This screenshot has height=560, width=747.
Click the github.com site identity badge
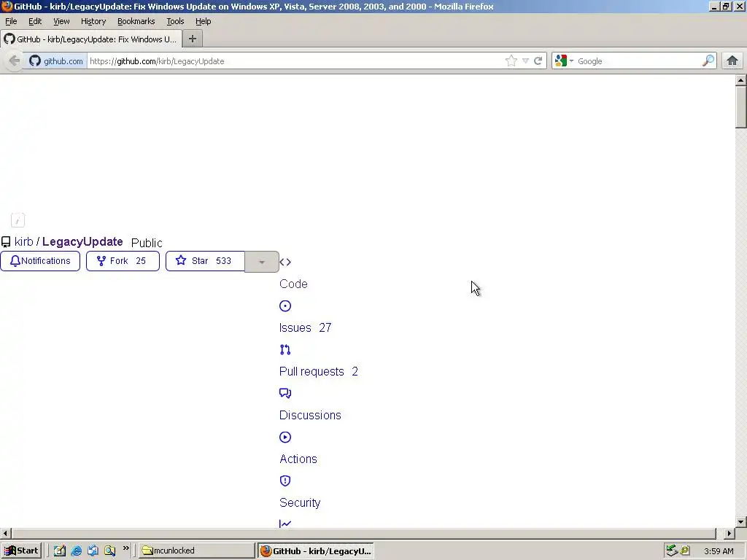(55, 61)
